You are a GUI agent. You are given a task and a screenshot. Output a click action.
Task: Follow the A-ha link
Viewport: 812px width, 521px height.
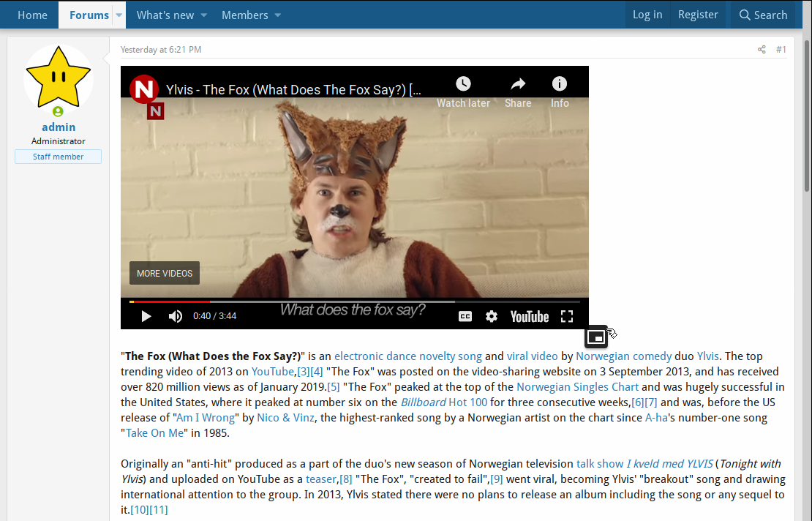(656, 418)
